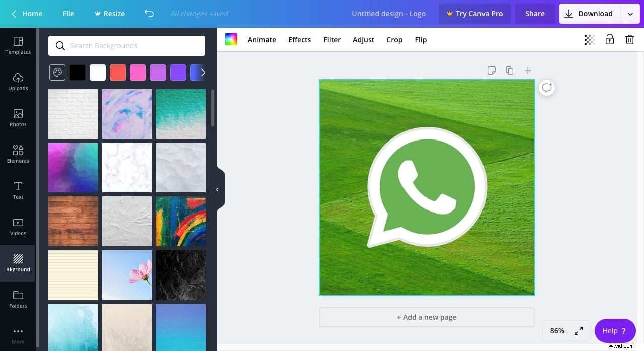The image size is (644, 351).
Task: Click the Add a new page button
Action: [426, 317]
